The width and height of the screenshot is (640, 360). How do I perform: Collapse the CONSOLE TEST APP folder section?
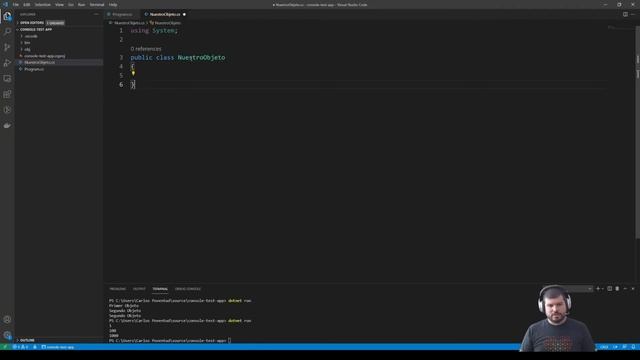point(36,29)
